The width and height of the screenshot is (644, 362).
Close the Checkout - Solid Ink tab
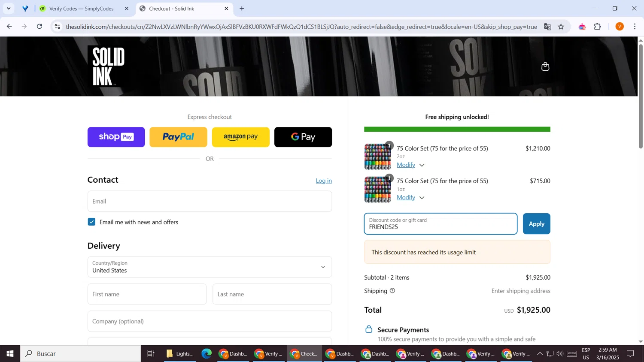[x=226, y=9]
